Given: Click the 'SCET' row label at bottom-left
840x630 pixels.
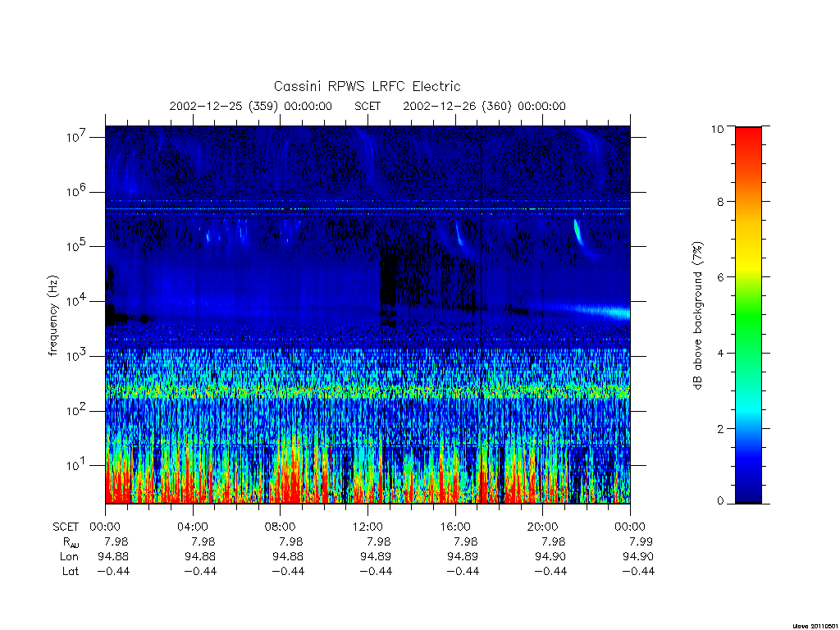Looking at the screenshot, I should pyautogui.click(x=66, y=527).
